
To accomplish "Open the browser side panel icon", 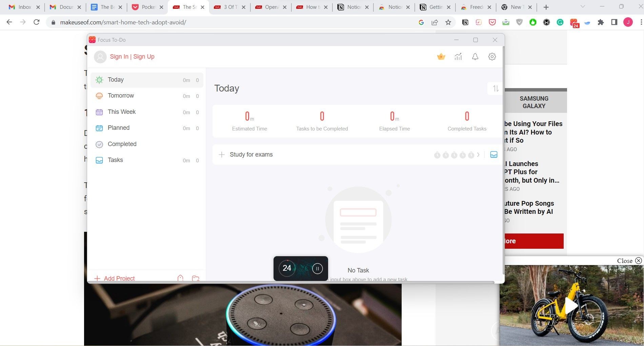I will tap(614, 22).
